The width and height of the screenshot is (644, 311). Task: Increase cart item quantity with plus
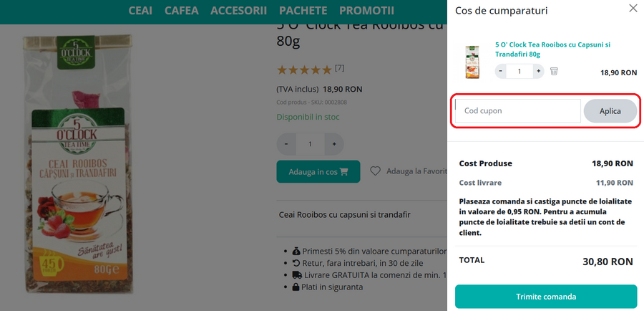(x=538, y=71)
